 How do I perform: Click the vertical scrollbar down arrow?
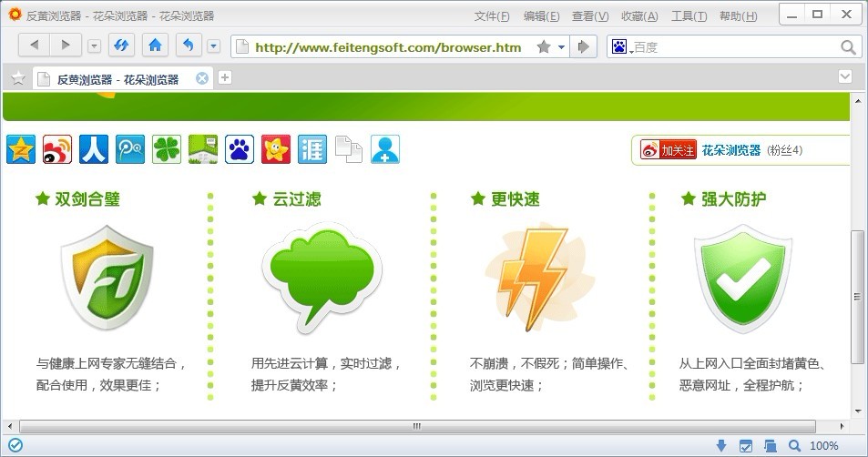[857, 411]
